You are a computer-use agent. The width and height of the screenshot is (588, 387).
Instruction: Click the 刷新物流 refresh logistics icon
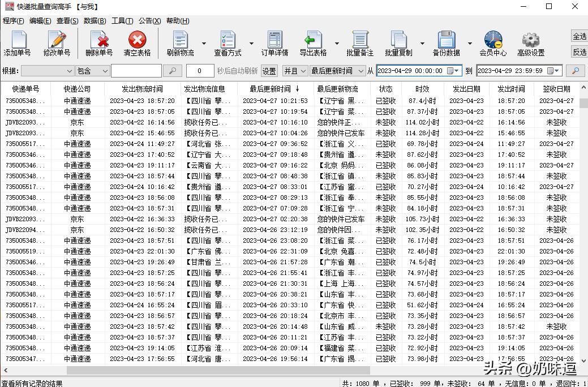(180, 42)
